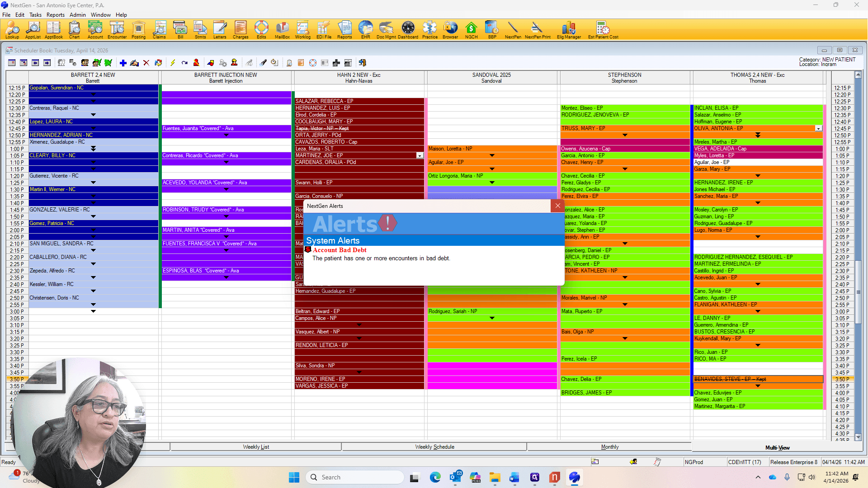Open the Chart icon in the toolbar
Image resolution: width=868 pixels, height=488 pixels.
pyautogui.click(x=74, y=30)
